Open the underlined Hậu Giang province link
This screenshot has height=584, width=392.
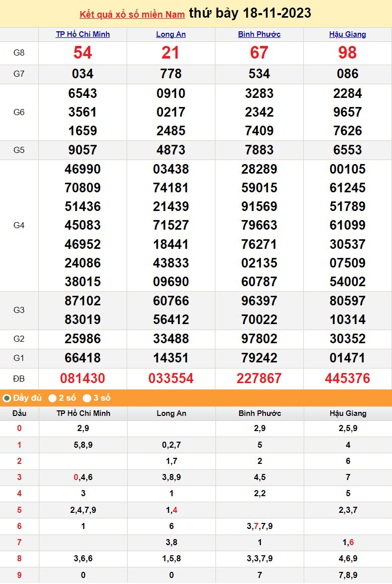(348, 34)
